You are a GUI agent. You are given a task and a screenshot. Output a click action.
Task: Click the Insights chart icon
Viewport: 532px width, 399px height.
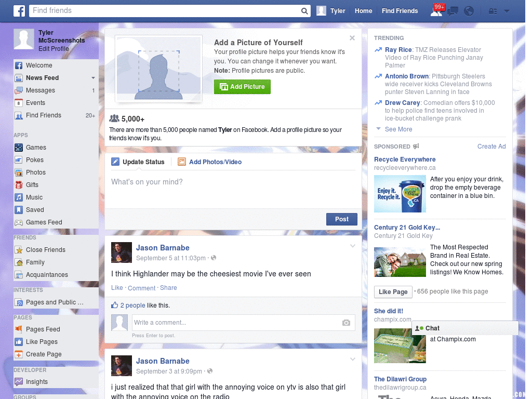pos(19,382)
